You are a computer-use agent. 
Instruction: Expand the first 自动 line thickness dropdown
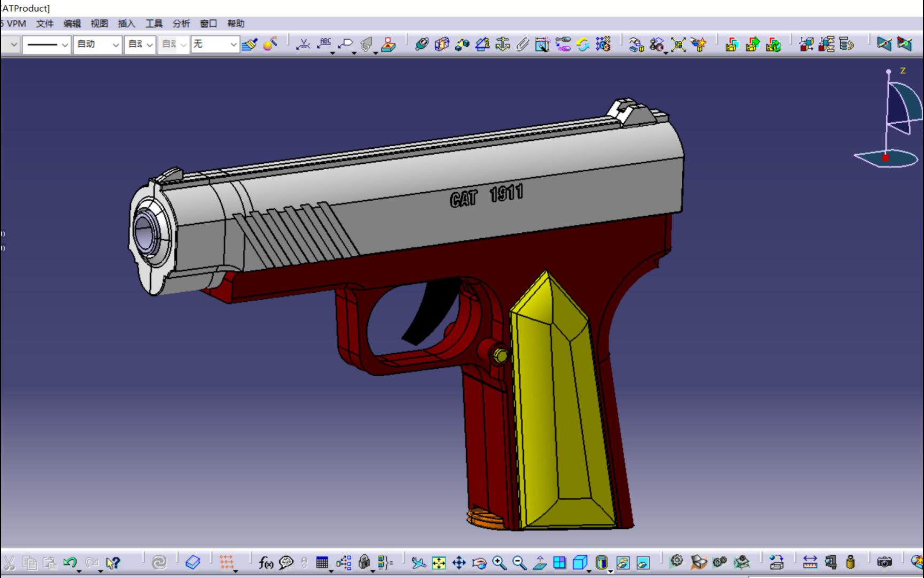tap(97, 44)
